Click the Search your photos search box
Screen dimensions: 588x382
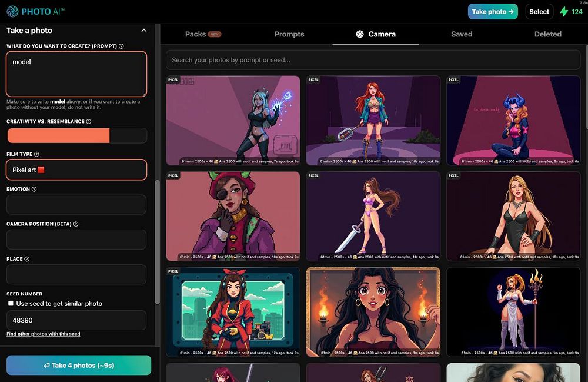point(373,60)
